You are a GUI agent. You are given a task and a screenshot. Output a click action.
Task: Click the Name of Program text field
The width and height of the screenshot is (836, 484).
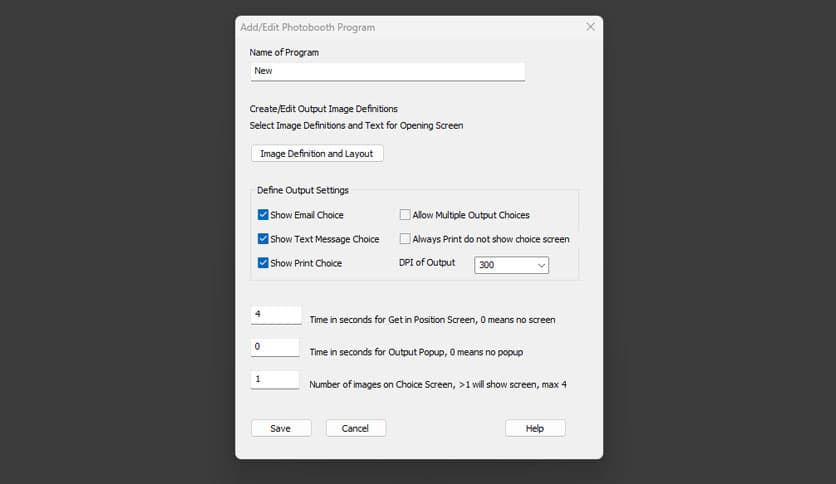pyautogui.click(x=387, y=71)
